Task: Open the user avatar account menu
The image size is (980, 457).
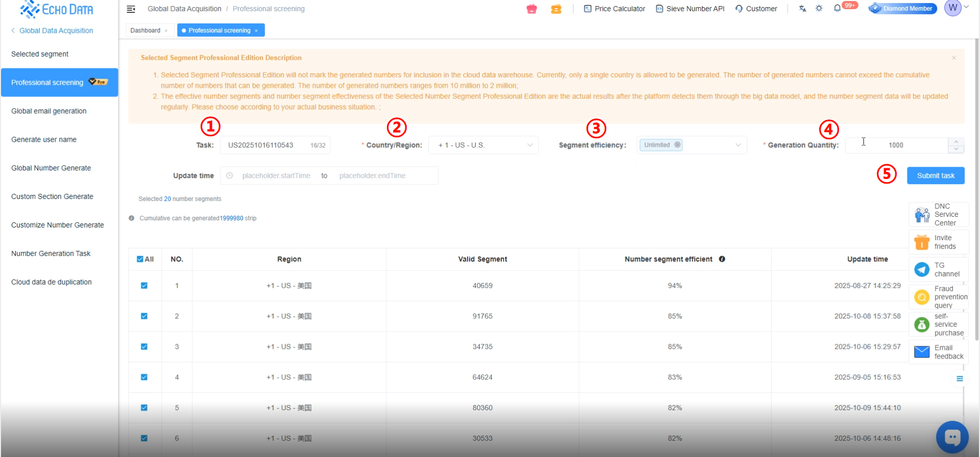Action: click(953, 8)
